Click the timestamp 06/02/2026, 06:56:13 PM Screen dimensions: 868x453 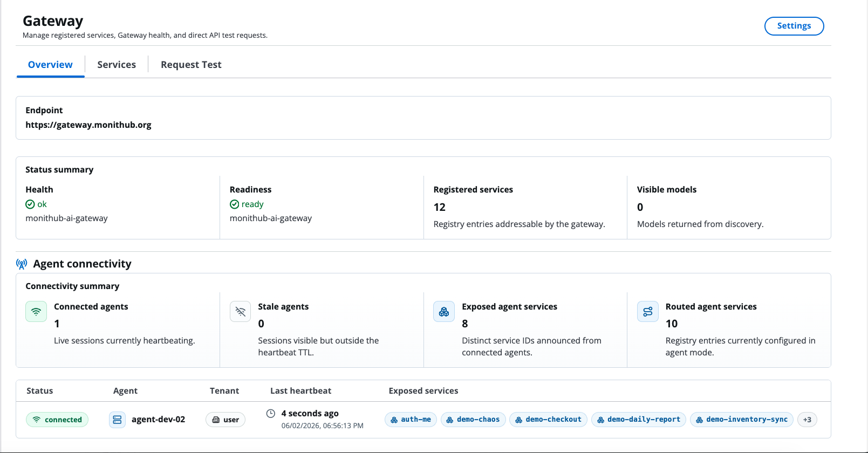(x=323, y=426)
